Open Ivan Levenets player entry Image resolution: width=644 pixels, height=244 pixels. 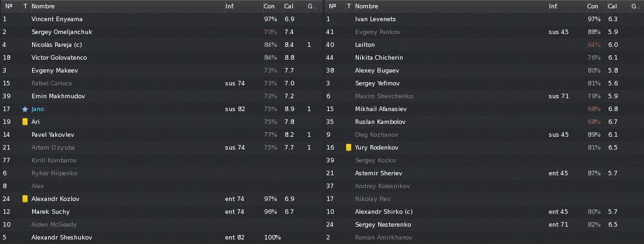coord(376,19)
